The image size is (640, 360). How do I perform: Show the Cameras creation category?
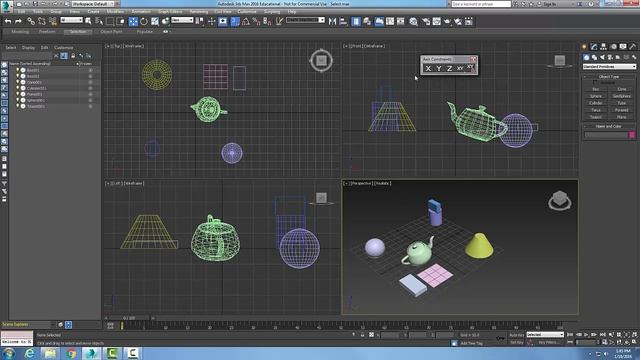click(x=610, y=58)
